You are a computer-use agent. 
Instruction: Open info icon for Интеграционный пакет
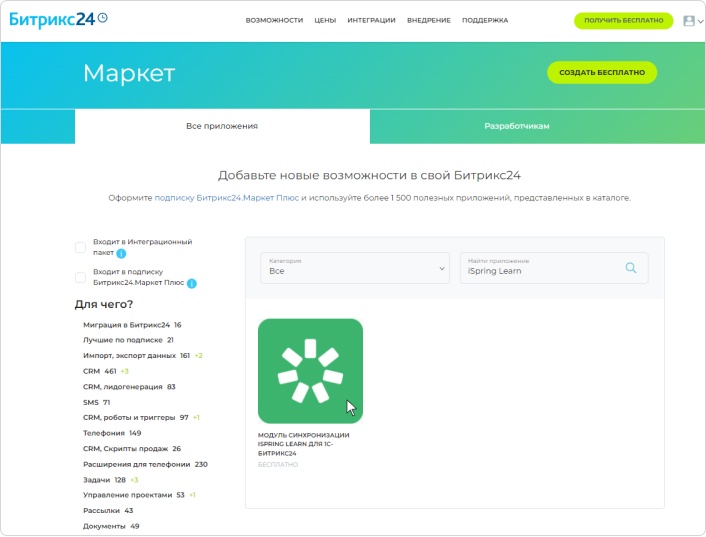[121, 253]
